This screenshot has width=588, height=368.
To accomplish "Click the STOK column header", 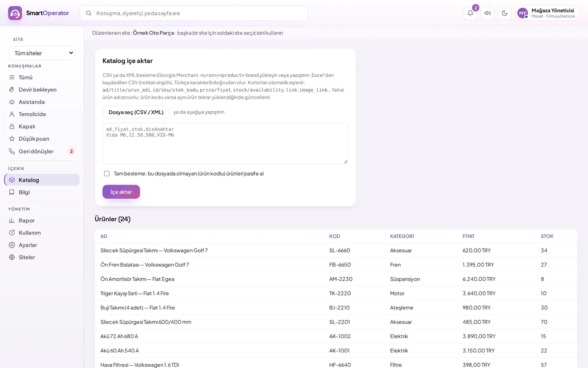I will click(x=547, y=236).
